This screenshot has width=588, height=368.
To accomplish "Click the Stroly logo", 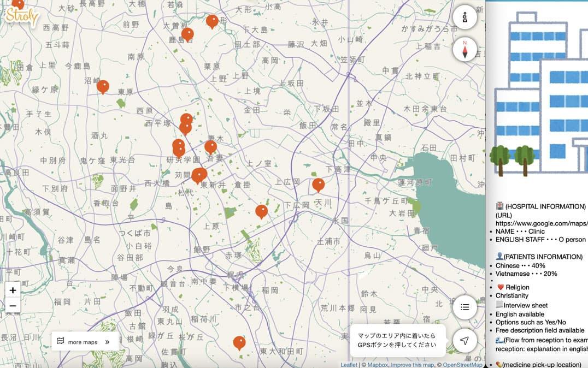I will (x=22, y=17).
